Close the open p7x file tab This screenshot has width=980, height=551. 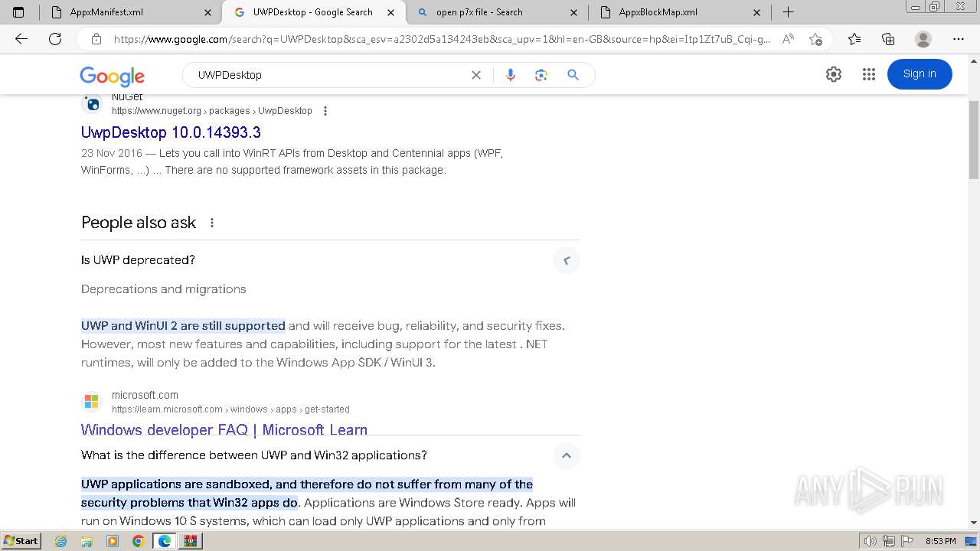click(x=575, y=12)
